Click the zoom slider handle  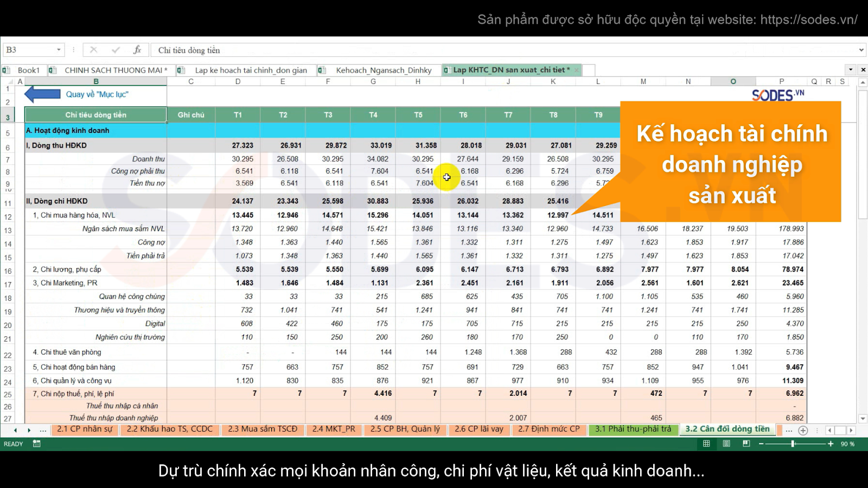tap(793, 444)
